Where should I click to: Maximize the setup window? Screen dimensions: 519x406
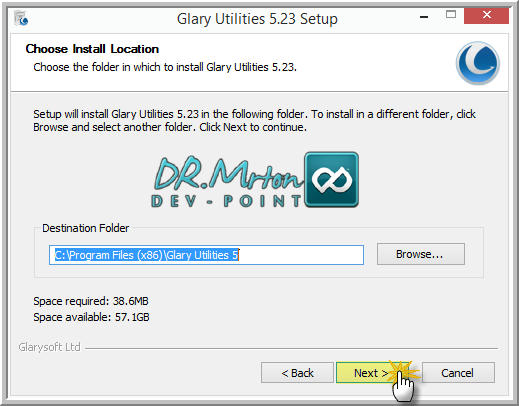451,15
